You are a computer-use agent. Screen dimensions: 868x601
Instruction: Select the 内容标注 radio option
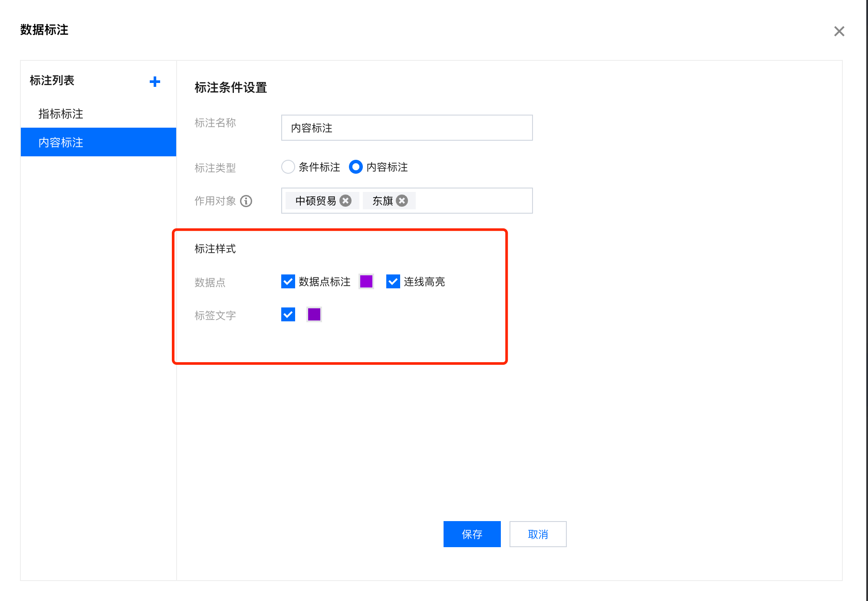[355, 167]
